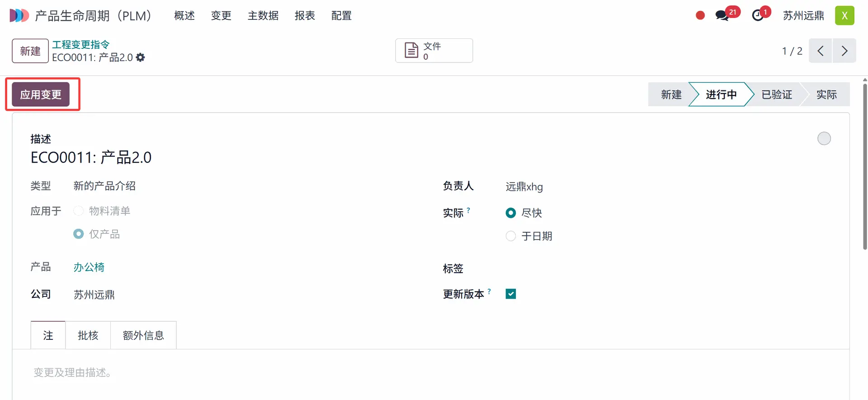Open the 配置 menu

[x=341, y=16]
